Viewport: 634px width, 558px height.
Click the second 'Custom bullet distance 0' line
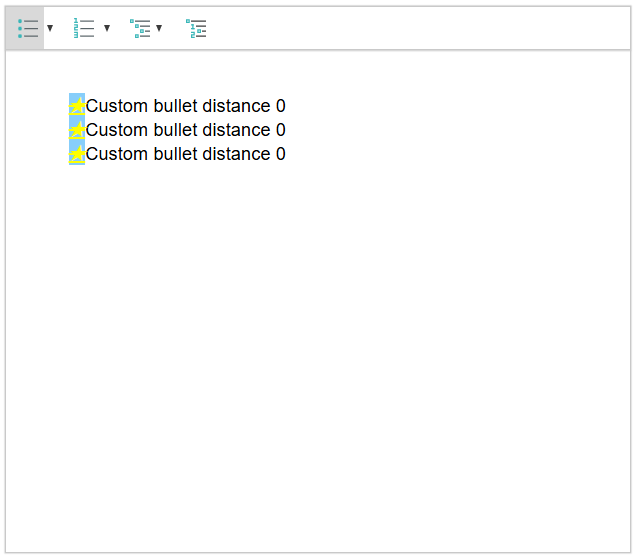(186, 130)
